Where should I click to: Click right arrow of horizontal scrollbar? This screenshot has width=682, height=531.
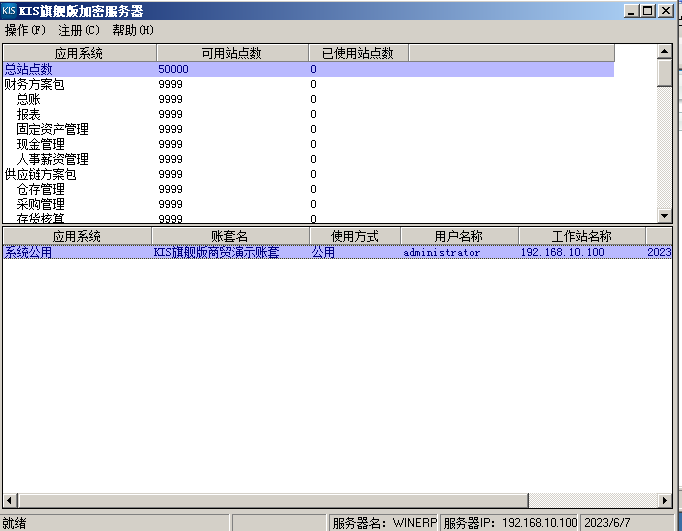coord(665,500)
